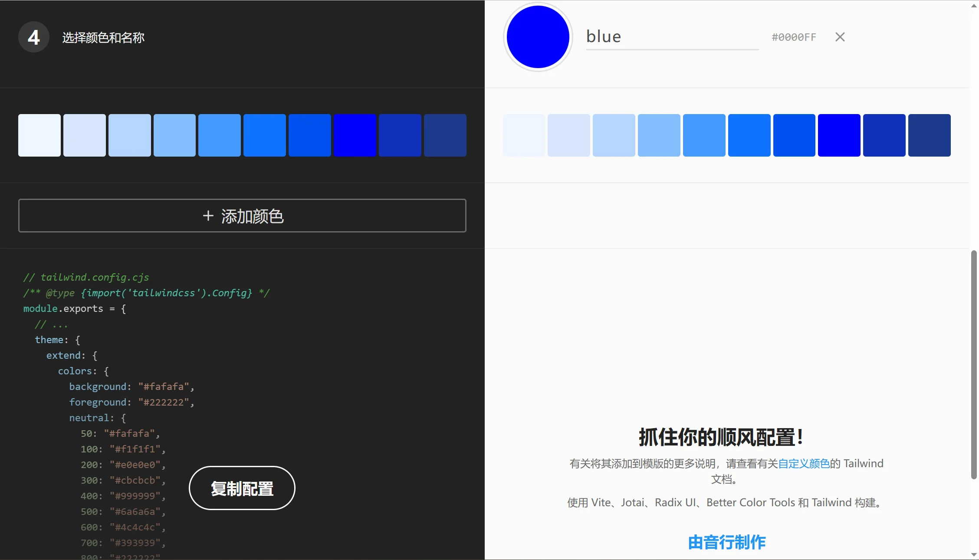Click the '// tailwind.config.cjs' comment line

coord(86,277)
